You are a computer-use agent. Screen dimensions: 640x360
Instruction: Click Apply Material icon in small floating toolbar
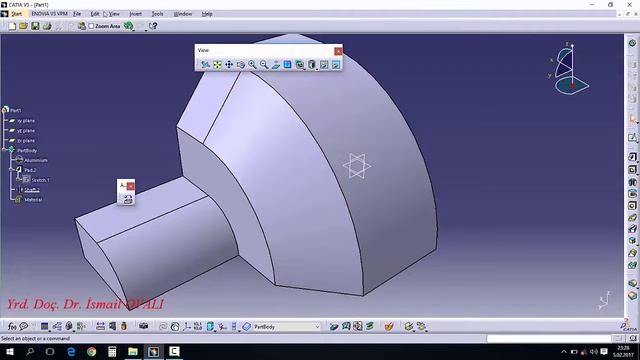tap(128, 199)
